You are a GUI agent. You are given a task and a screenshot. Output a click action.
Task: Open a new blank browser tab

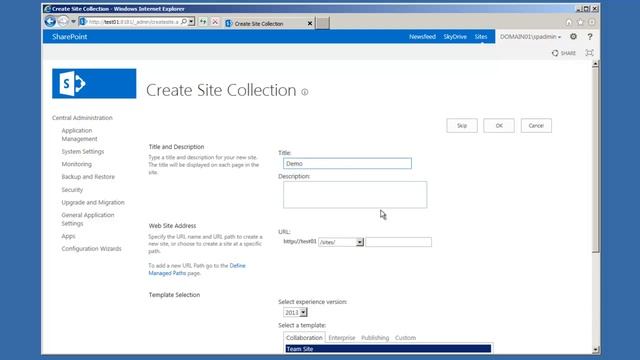322,23
